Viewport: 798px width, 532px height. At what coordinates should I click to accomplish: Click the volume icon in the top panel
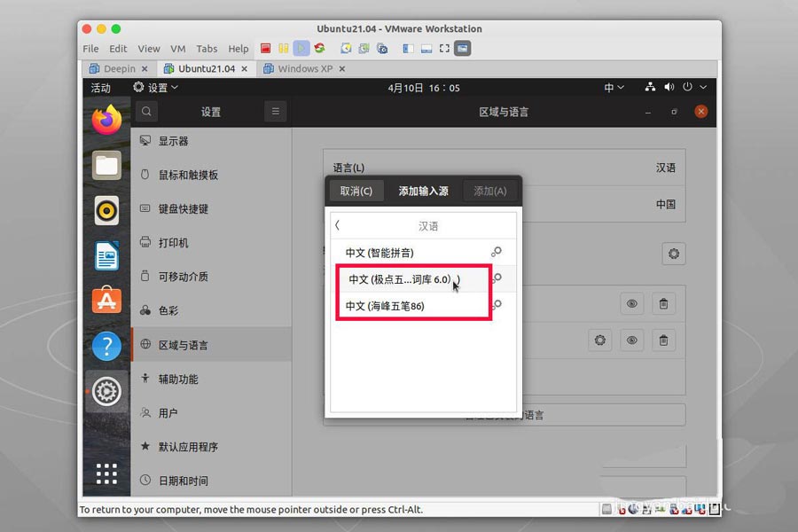click(669, 87)
